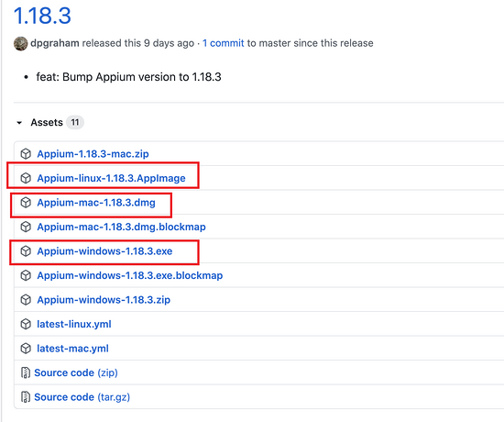Download Appium-mac-1.18.3.dmg.blockmap
504x422 pixels.
[x=121, y=227]
